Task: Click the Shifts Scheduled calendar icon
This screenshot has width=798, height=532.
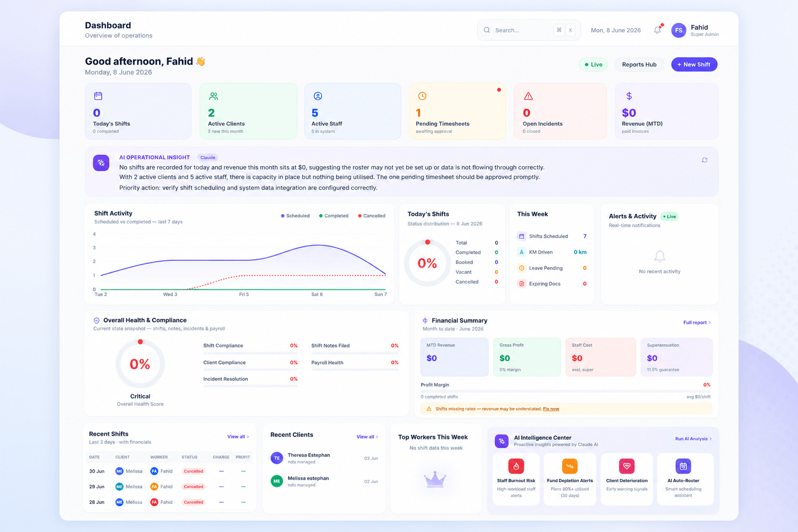Action: 522,236
